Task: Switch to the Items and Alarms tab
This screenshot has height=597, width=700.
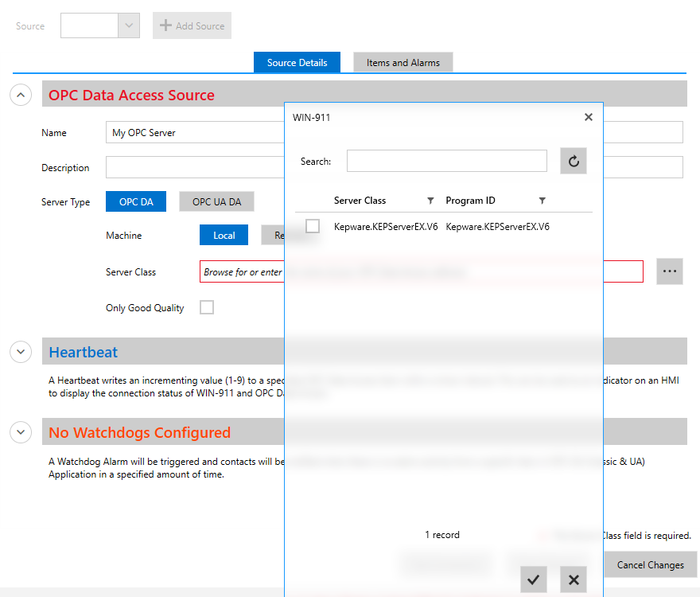Action: click(403, 63)
